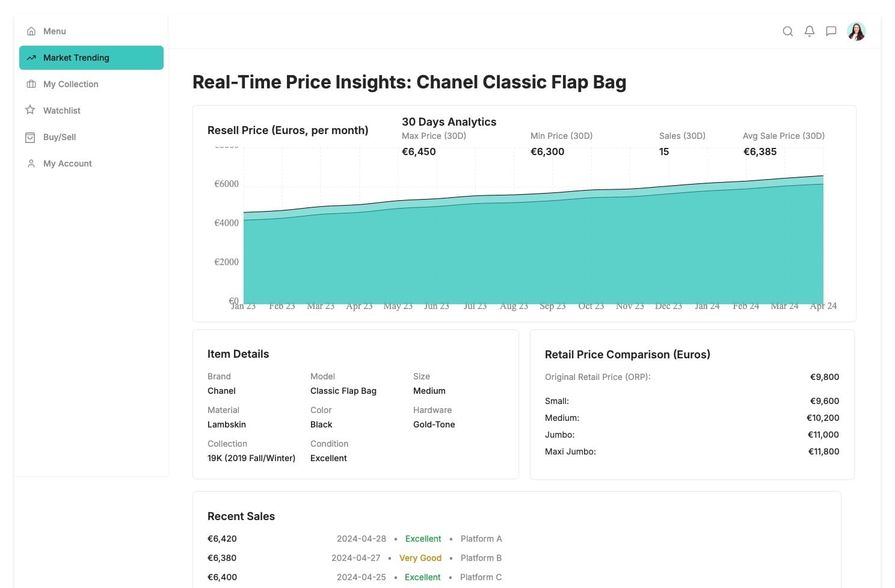Open search via the magnifier icon
This screenshot has width=895, height=588.
point(787,31)
